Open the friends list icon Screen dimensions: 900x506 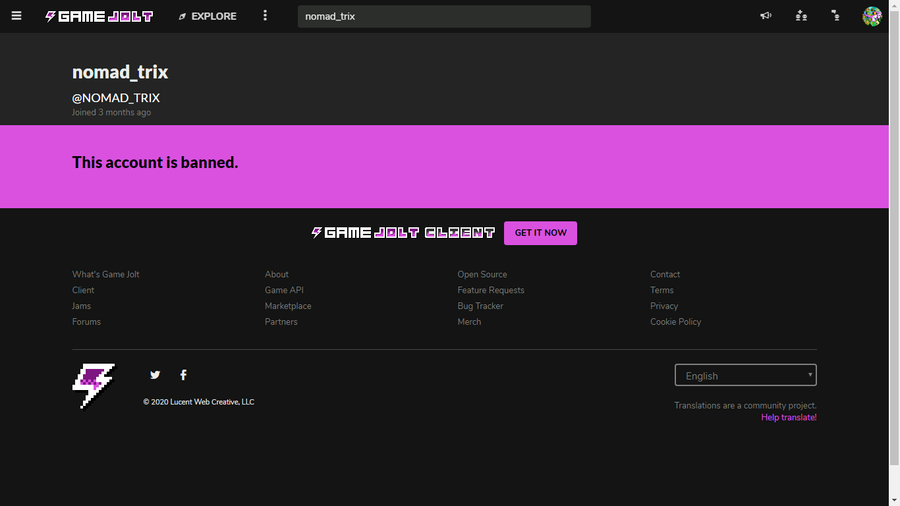pyautogui.click(x=801, y=15)
